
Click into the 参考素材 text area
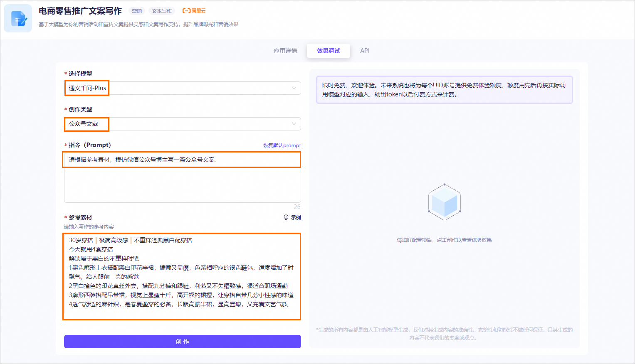pyautogui.click(x=182, y=276)
